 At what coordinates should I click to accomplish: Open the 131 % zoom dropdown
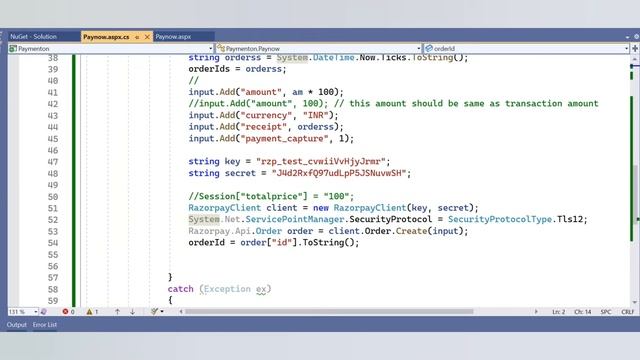pyautogui.click(x=23, y=312)
